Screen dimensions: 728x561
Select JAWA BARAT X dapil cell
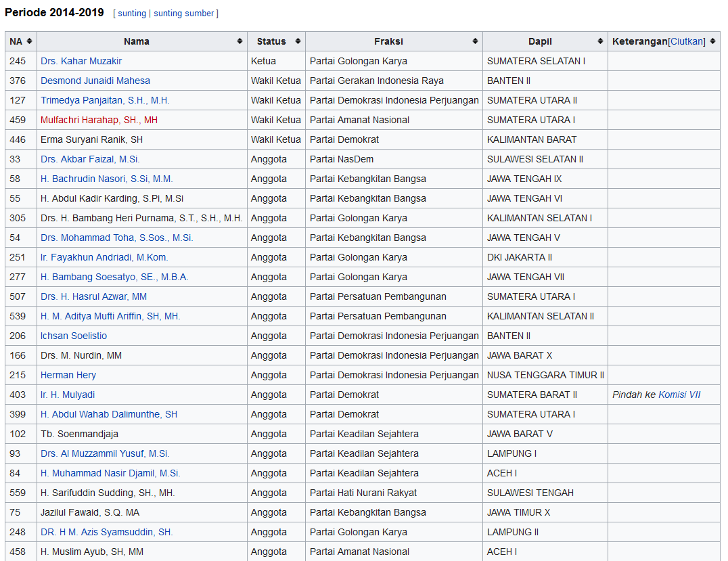[545, 356]
